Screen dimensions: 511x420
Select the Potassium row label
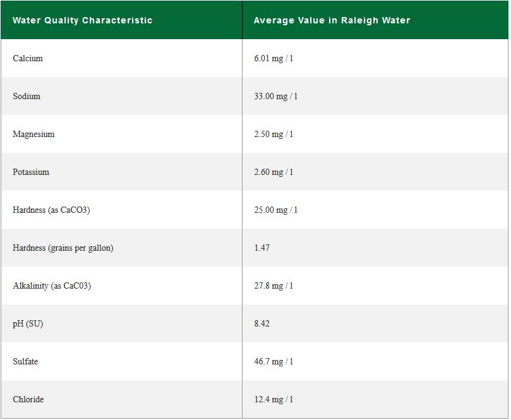pyautogui.click(x=31, y=172)
